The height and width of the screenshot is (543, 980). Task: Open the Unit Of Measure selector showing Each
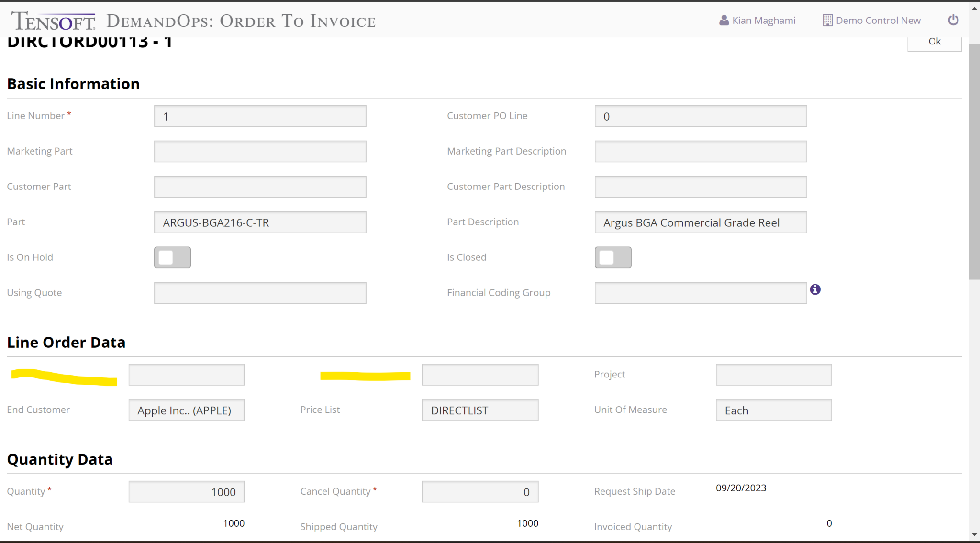[773, 410]
